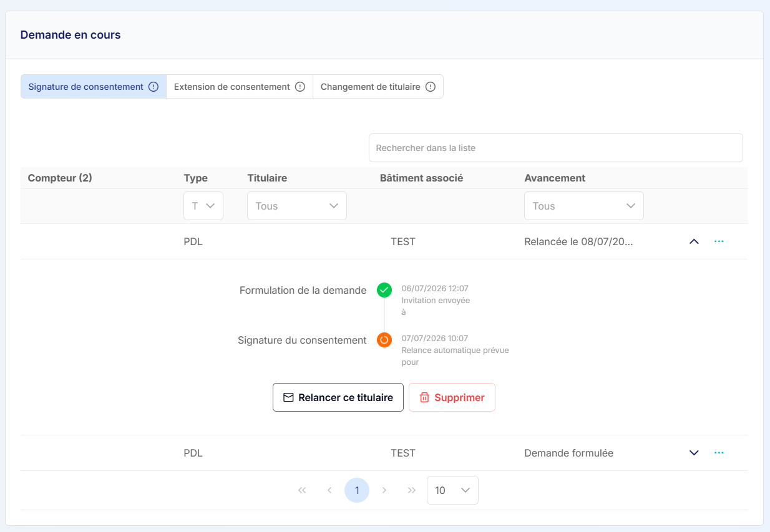This screenshot has height=532, width=770.
Task: Click PDL in the Relancée row
Action: (193, 241)
